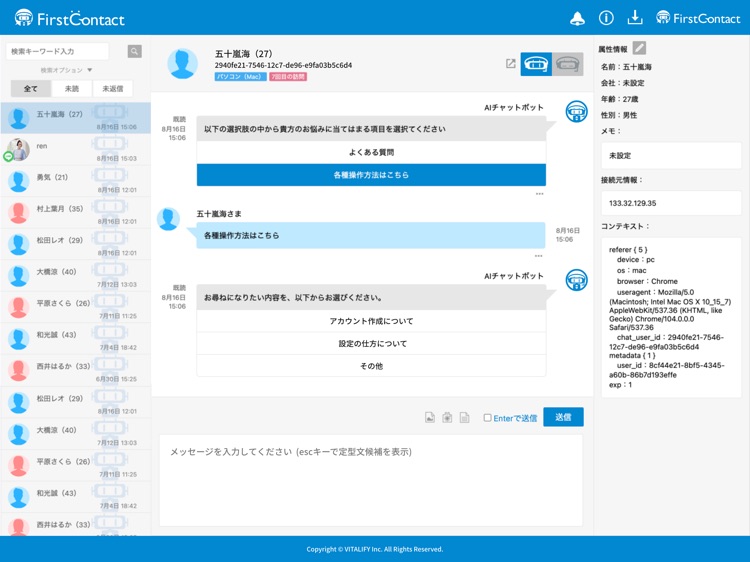The height and width of the screenshot is (562, 750).
Task: Select 年齢：27歳 attribute text
Action: pos(619,99)
